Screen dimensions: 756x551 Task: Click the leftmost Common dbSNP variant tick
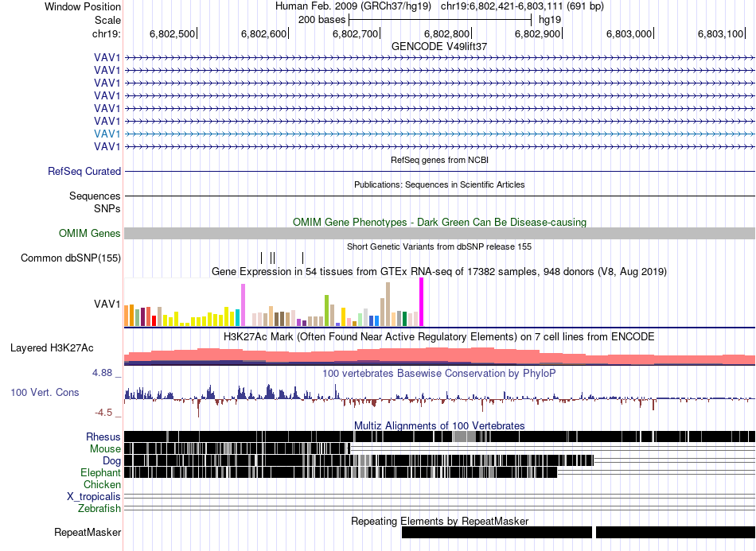pyautogui.click(x=261, y=258)
